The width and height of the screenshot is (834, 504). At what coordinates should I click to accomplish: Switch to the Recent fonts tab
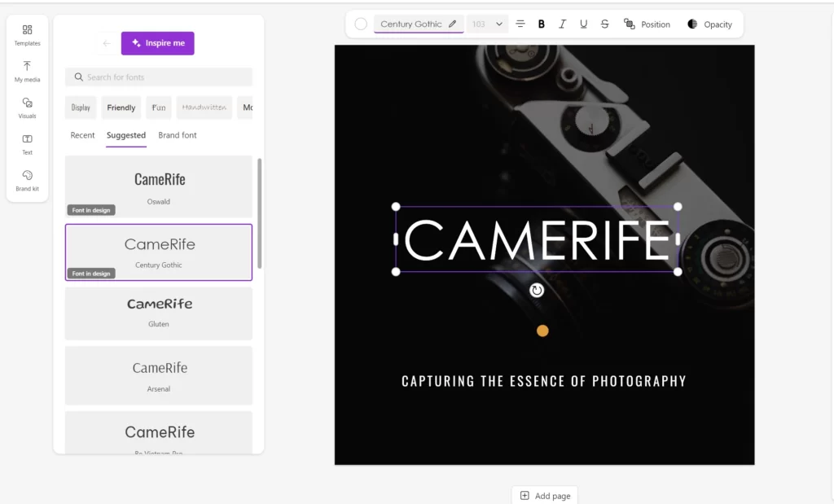pyautogui.click(x=82, y=135)
